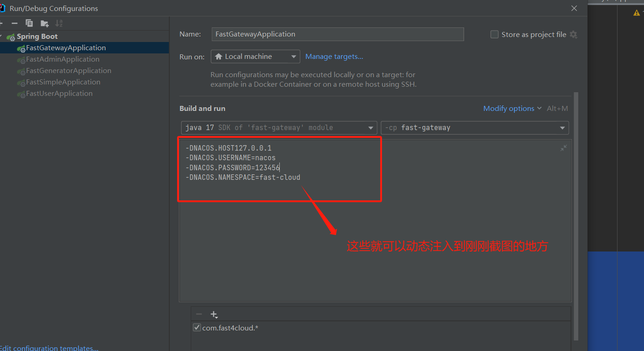This screenshot has width=644, height=351.
Task: Click the dialog's vertical scrollbar
Action: [576, 215]
